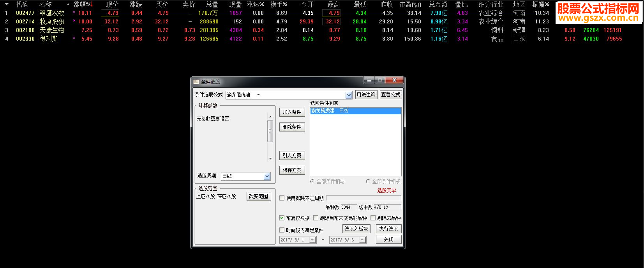Screen dimensions: 644x268
Task: Sort by 今开 column header
Action: [307, 4]
